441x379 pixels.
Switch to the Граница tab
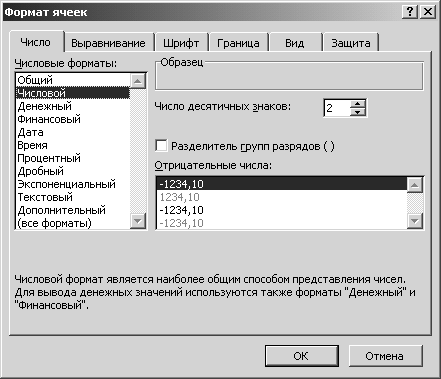point(238,43)
